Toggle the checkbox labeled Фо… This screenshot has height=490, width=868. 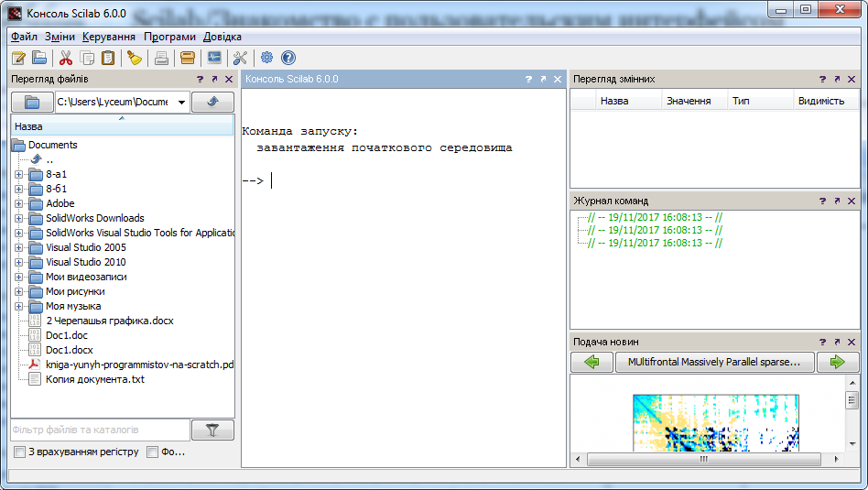tap(152, 452)
